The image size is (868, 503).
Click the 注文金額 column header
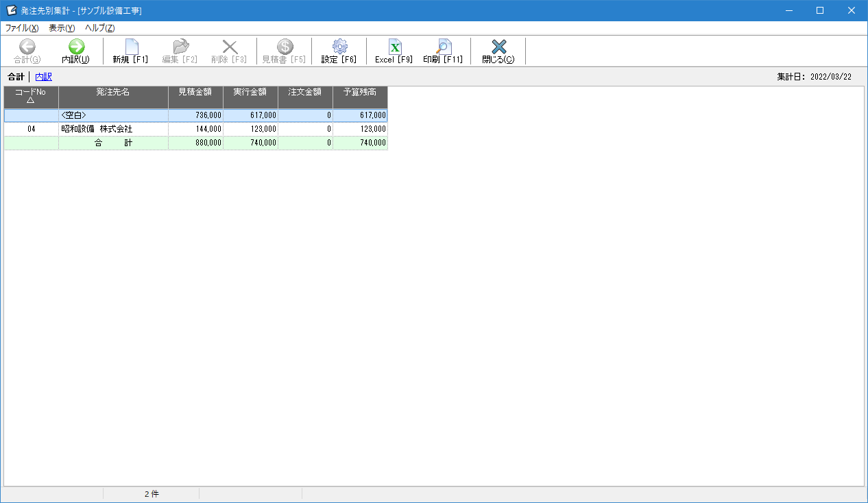306,97
